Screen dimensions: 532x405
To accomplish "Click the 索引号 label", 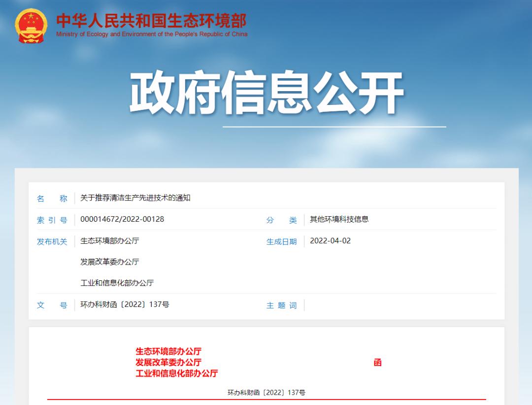I will [52, 220].
